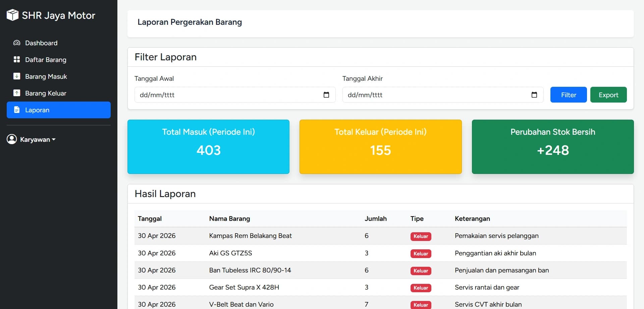
Task: Click the Nama Barang column header
Action: pyautogui.click(x=229, y=219)
